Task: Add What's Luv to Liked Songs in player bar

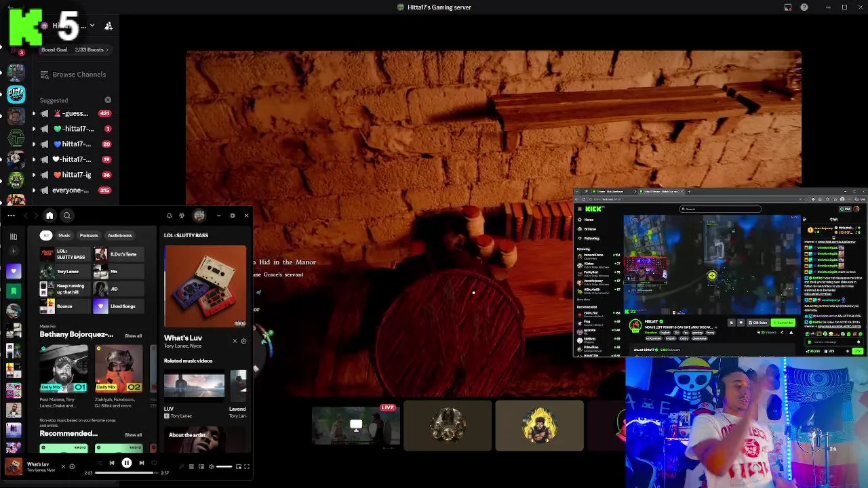Action: click(72, 466)
